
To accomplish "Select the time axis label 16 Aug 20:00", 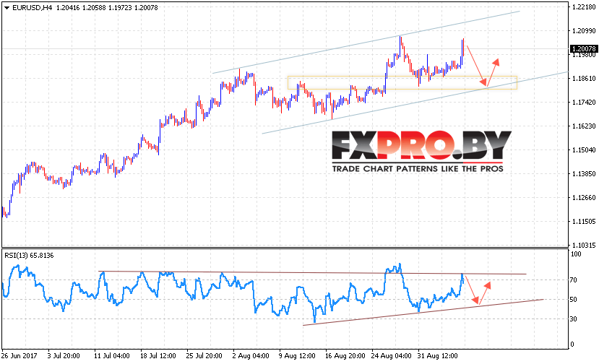I will click(x=345, y=356).
